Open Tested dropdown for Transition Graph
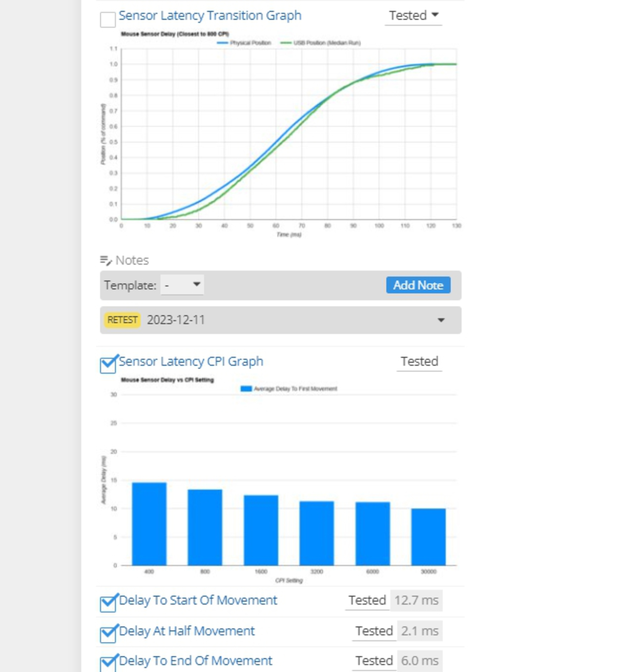The width and height of the screenshot is (629, 672). point(413,16)
